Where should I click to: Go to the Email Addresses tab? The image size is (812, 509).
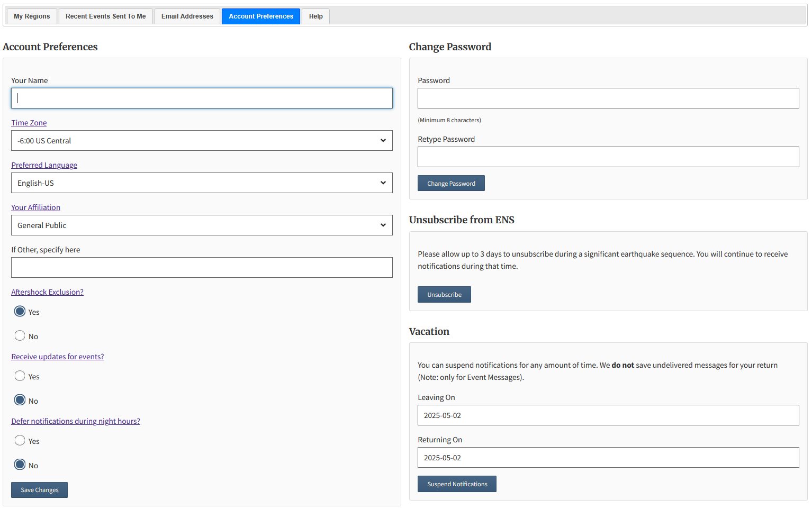click(187, 16)
